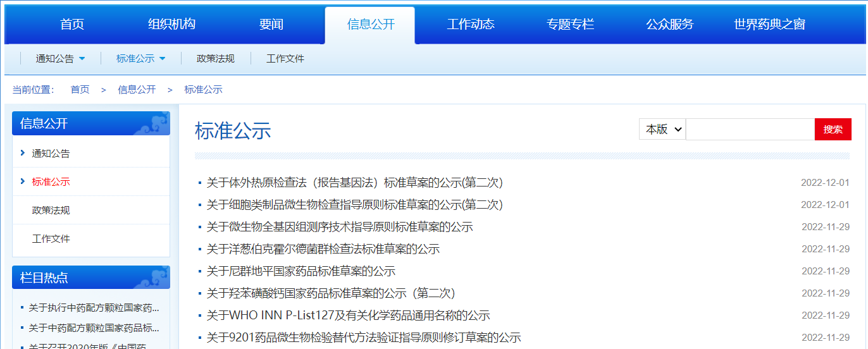Open hot topic 关于执行中药配方颗粒国家药 link
This screenshot has width=868, height=349.
[x=94, y=308]
